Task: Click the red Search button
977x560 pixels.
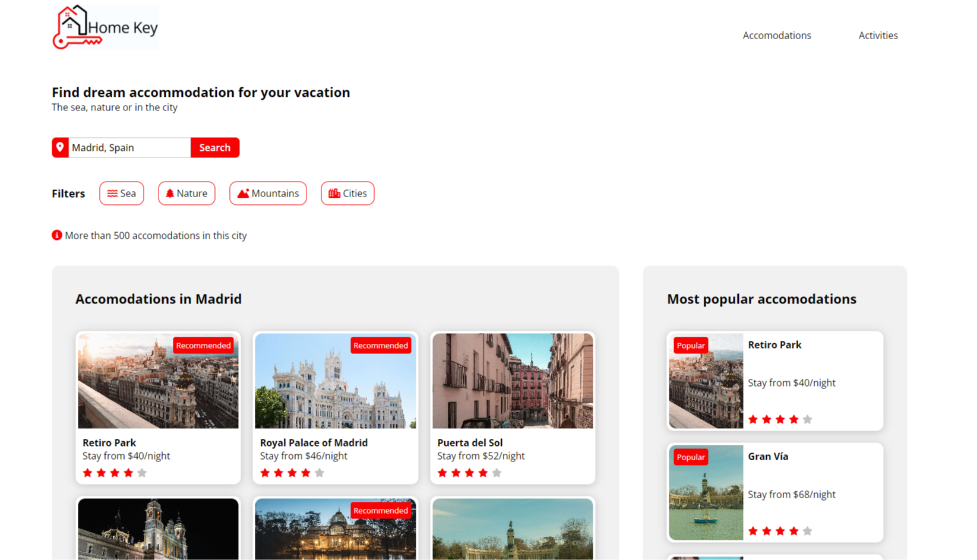Action: click(x=215, y=147)
